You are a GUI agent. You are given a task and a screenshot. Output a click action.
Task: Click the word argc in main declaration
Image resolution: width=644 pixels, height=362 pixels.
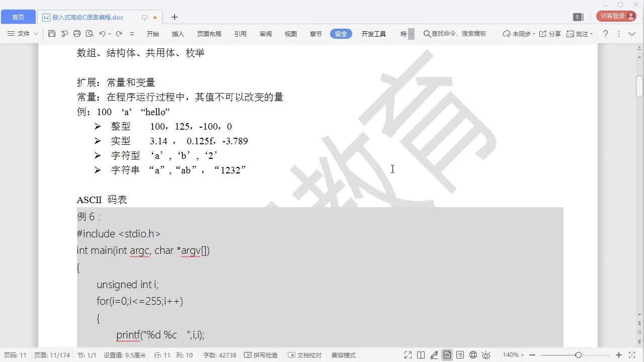[140, 250]
